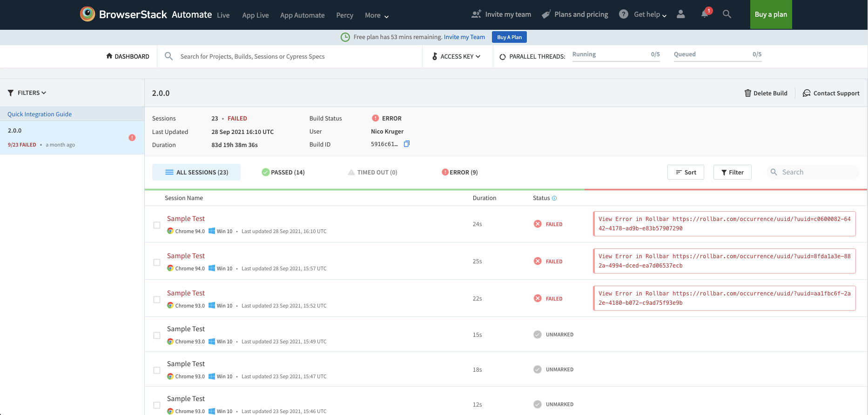Click the FAILED status icon of 25s session
This screenshot has width=868, height=415.
pyautogui.click(x=538, y=261)
